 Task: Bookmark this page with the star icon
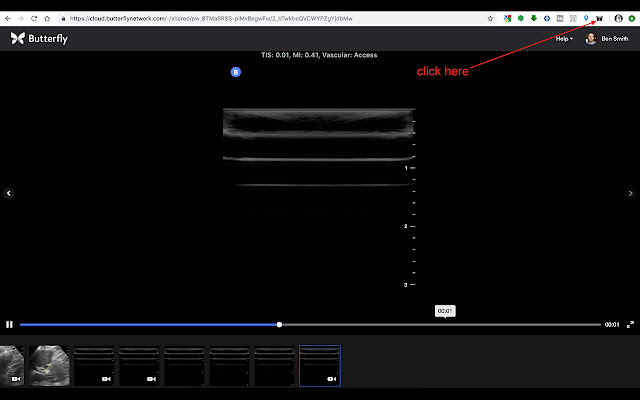click(x=490, y=18)
